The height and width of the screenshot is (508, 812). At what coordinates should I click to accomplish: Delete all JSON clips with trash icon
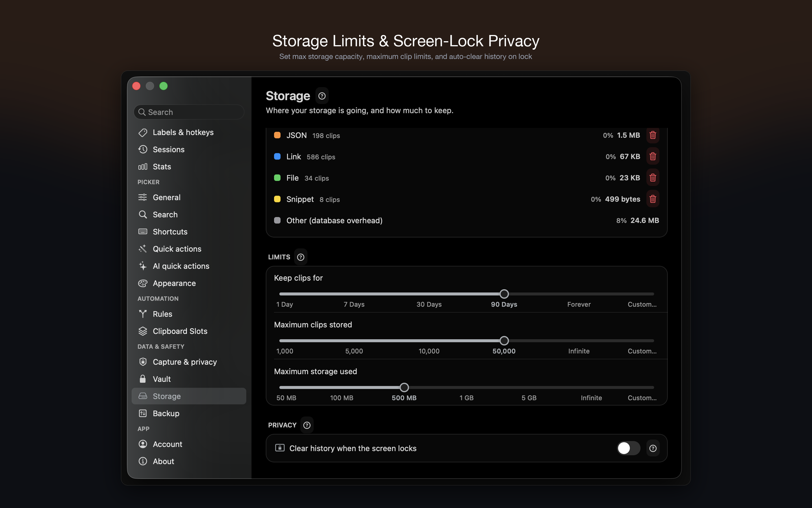[x=653, y=135]
